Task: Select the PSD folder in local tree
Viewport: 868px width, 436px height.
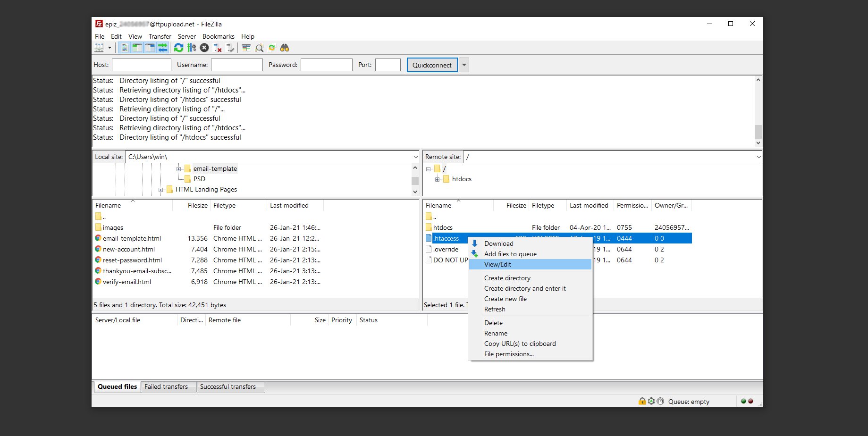Action: 199,179
